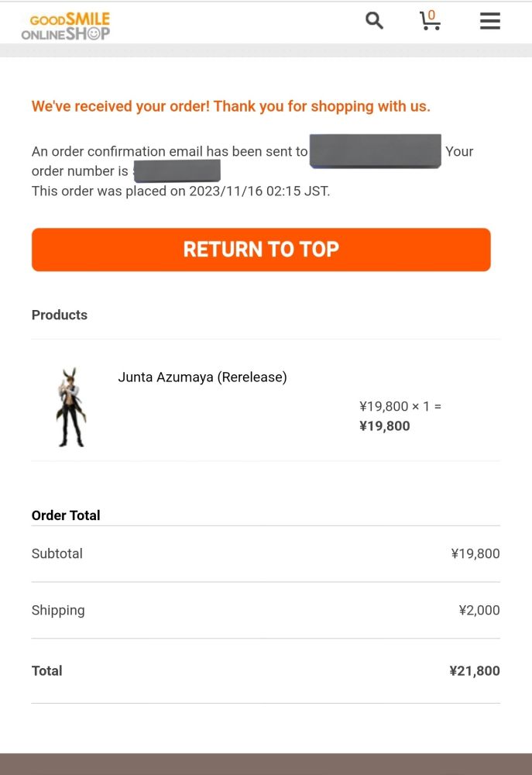The image size is (532, 775).
Task: Open the search magnifier icon
Action: pyautogui.click(x=374, y=21)
